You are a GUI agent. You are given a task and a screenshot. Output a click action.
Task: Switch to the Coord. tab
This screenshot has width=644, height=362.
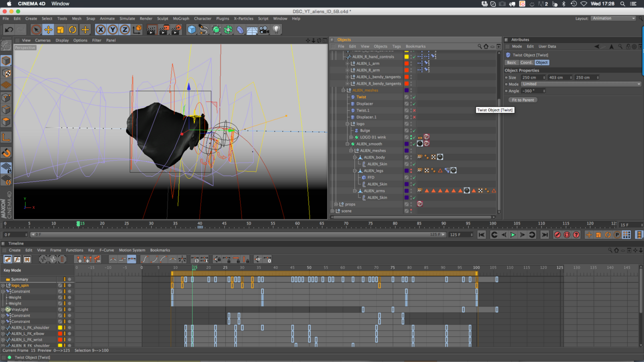[x=526, y=63]
